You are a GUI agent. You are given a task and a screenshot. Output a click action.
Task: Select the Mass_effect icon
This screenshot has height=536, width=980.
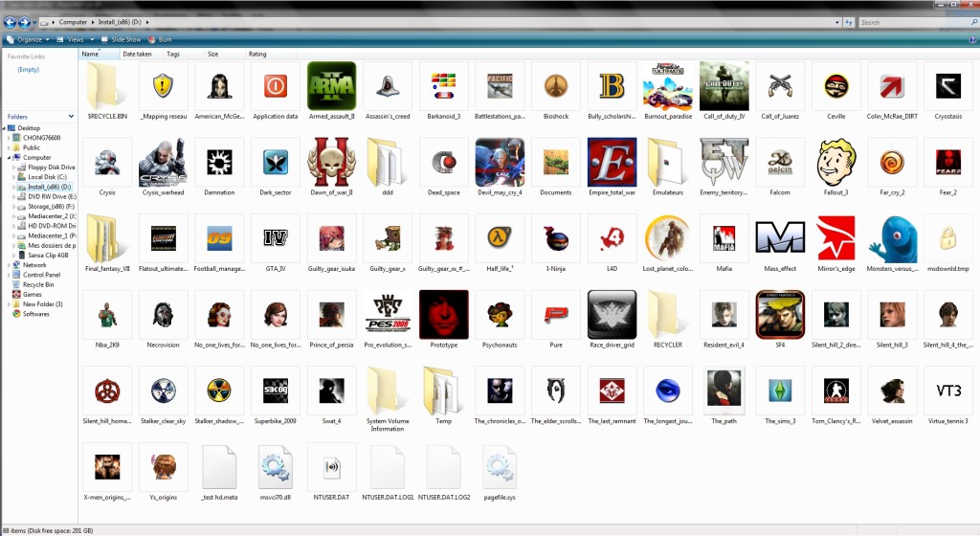pos(780,238)
